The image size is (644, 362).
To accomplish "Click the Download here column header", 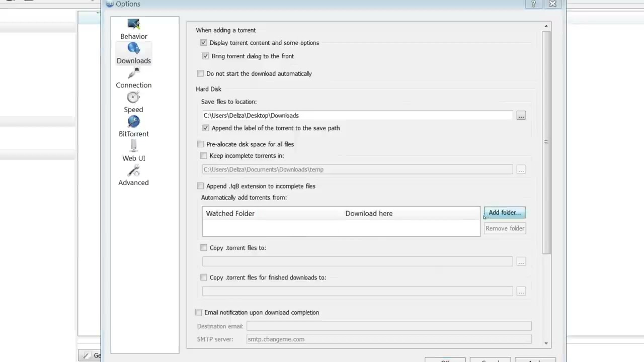I will pos(369,214).
